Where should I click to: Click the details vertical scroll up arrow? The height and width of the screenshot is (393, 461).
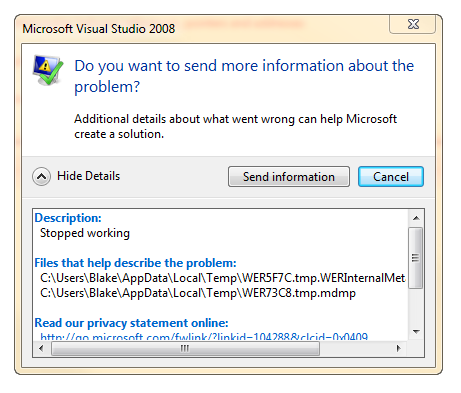pos(416,218)
